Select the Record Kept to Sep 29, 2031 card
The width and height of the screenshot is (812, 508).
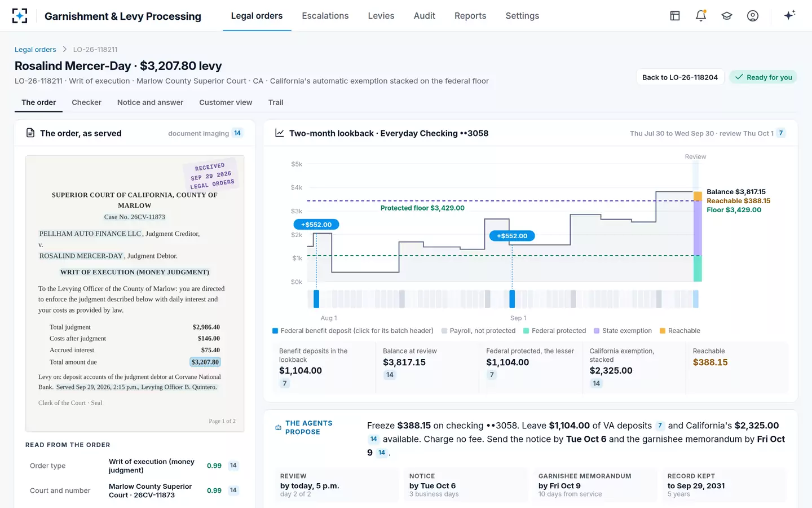723,485
